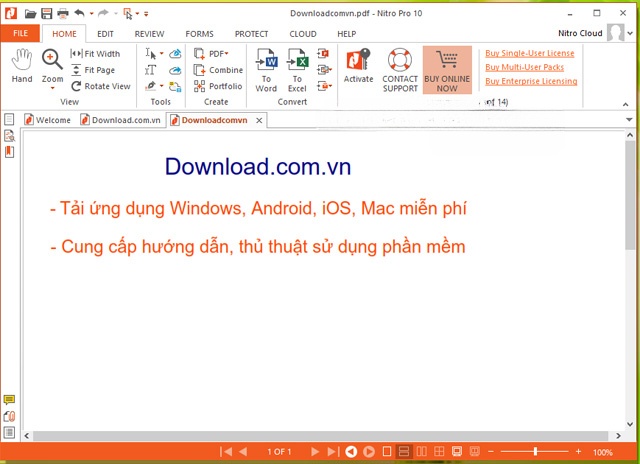The height and width of the screenshot is (464, 640).
Task: Open Select tool dropdown in Quick Access toolbar
Action: click(x=138, y=14)
